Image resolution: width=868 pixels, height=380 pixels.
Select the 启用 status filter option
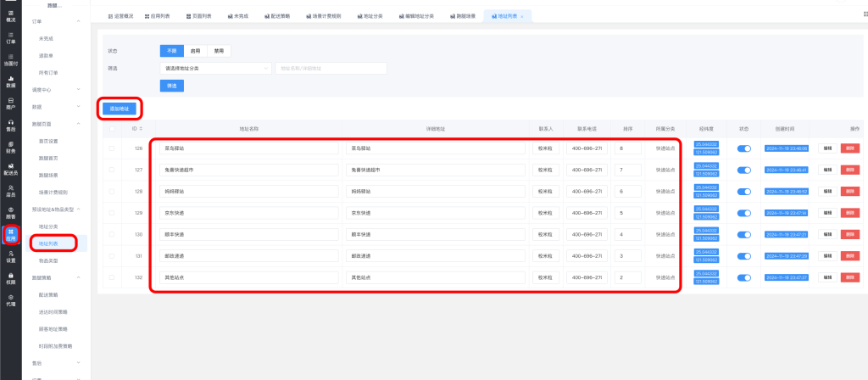[x=195, y=51]
